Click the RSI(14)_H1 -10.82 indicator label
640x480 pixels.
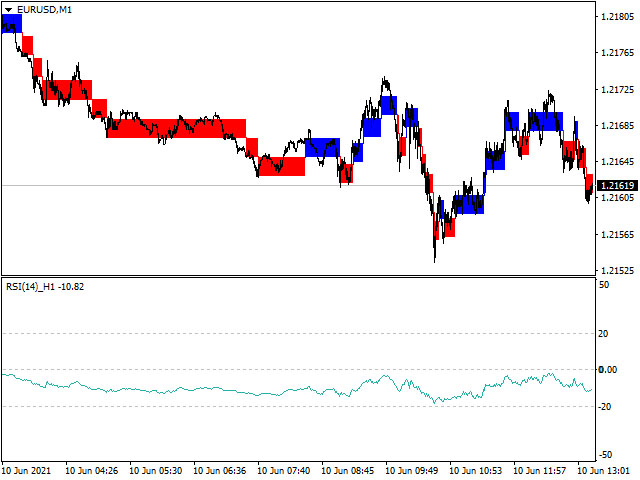[x=45, y=287]
